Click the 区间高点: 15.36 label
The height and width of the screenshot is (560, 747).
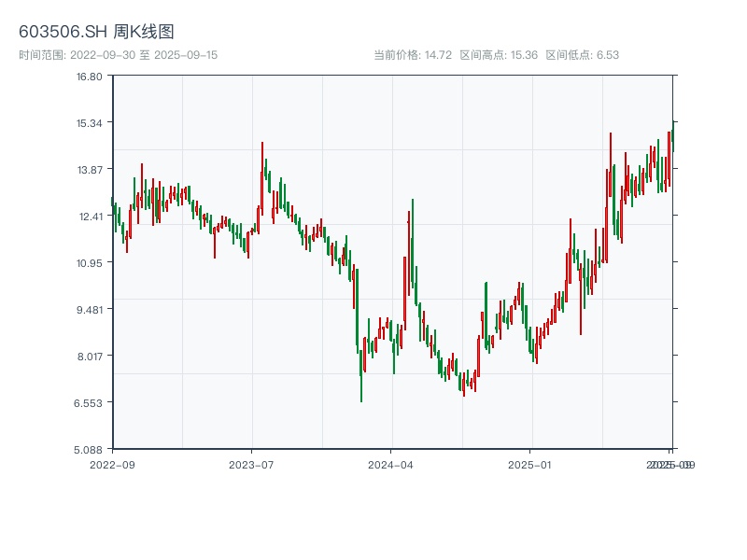coord(499,55)
